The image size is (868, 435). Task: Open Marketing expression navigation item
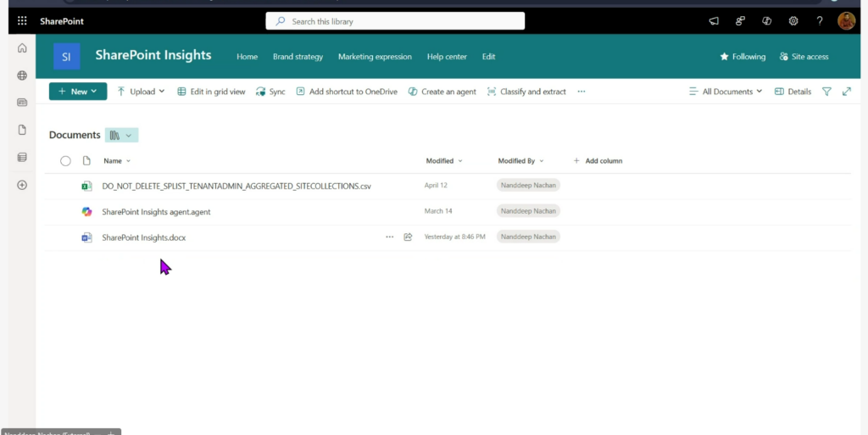(375, 57)
